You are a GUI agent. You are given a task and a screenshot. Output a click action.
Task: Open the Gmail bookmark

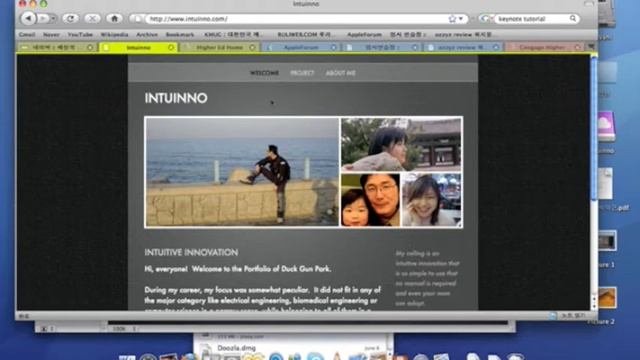coord(27,35)
